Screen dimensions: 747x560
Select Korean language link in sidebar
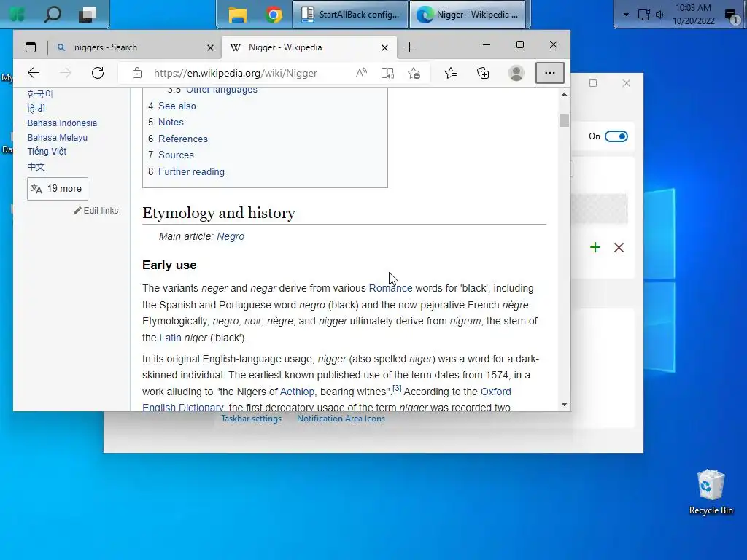[x=40, y=94]
